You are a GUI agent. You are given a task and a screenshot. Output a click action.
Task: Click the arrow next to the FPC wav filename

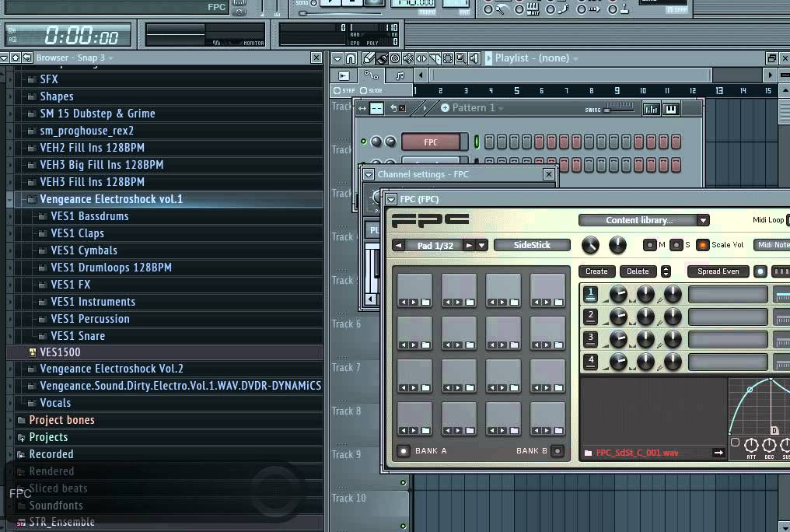[718, 453]
